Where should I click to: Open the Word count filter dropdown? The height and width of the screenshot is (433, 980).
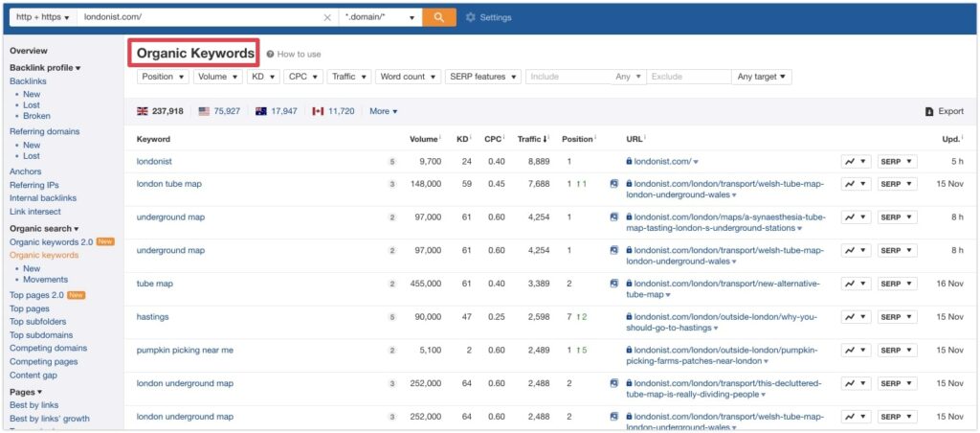coord(408,77)
